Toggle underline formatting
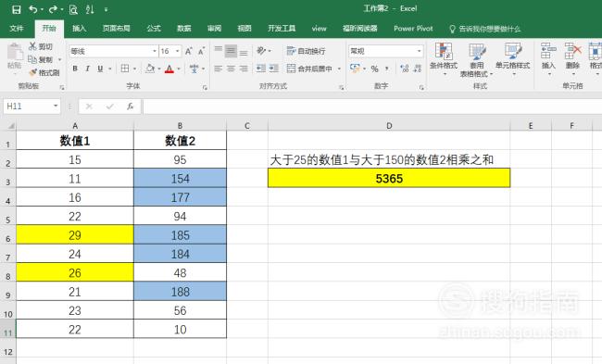 [100, 69]
